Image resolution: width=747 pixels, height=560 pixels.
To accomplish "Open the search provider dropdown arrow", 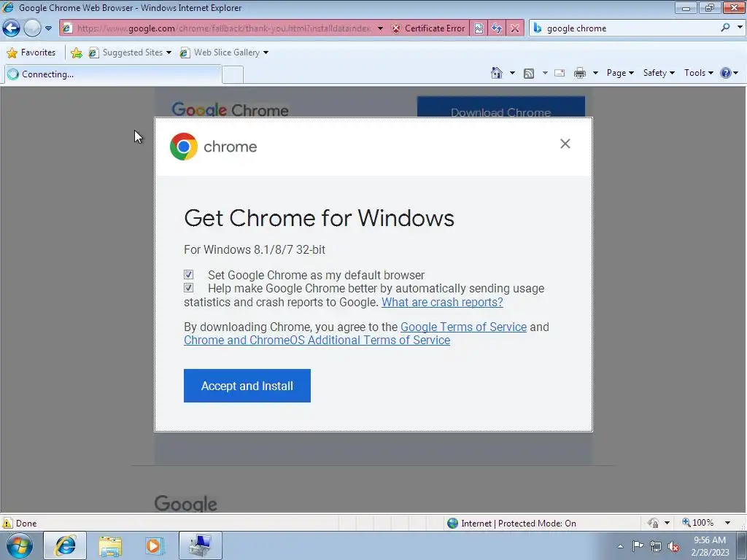I will (x=740, y=28).
